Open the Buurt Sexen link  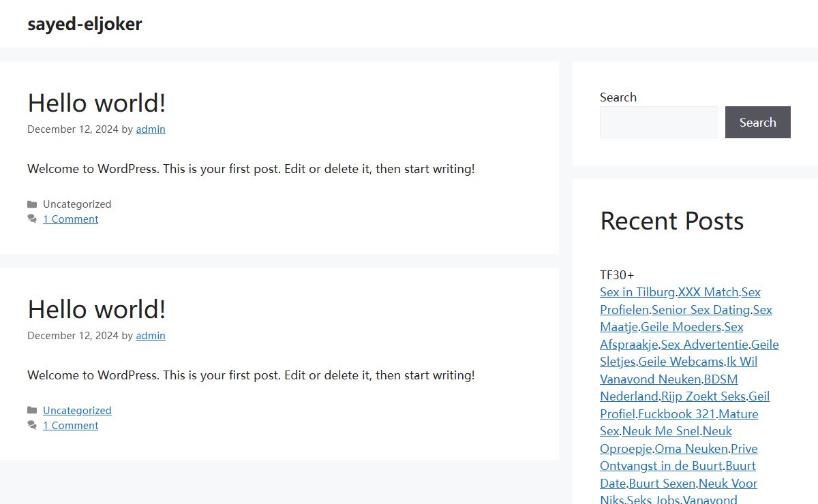coord(663,484)
